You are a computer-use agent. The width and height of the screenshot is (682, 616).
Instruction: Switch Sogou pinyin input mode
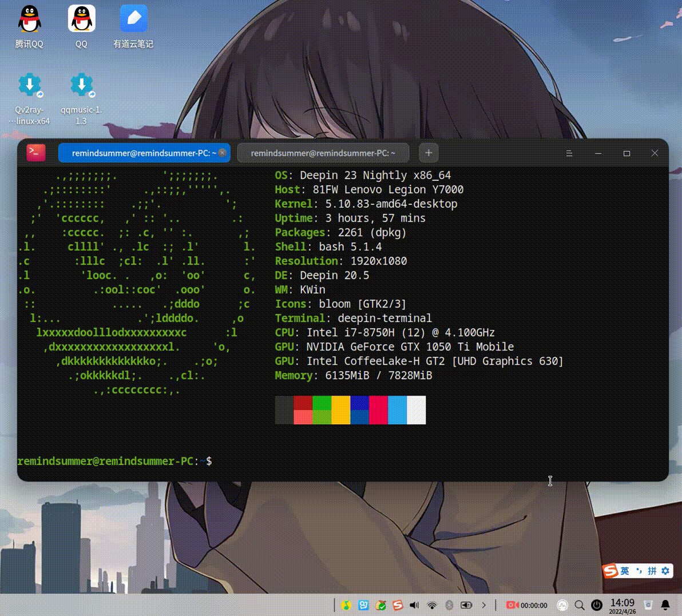[x=652, y=571]
